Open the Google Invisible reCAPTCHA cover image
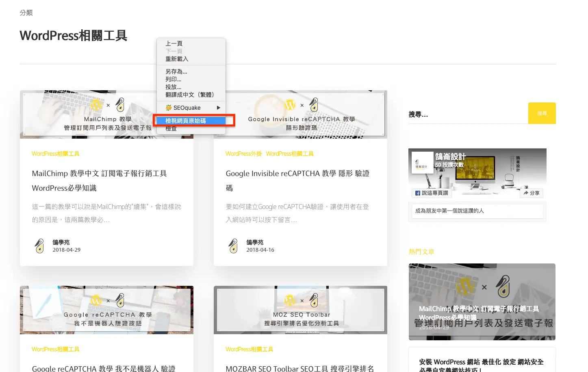 [x=300, y=115]
